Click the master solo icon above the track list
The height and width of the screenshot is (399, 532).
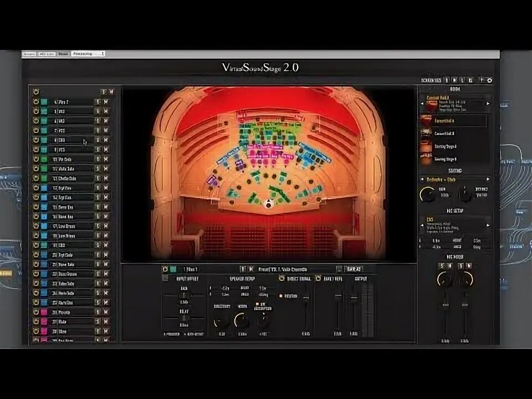pos(104,91)
